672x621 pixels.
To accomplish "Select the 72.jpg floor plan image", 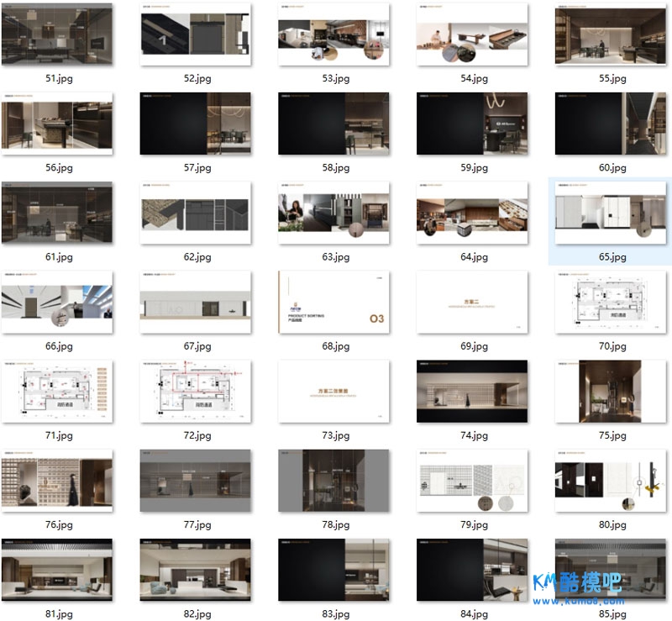I will tap(196, 392).
